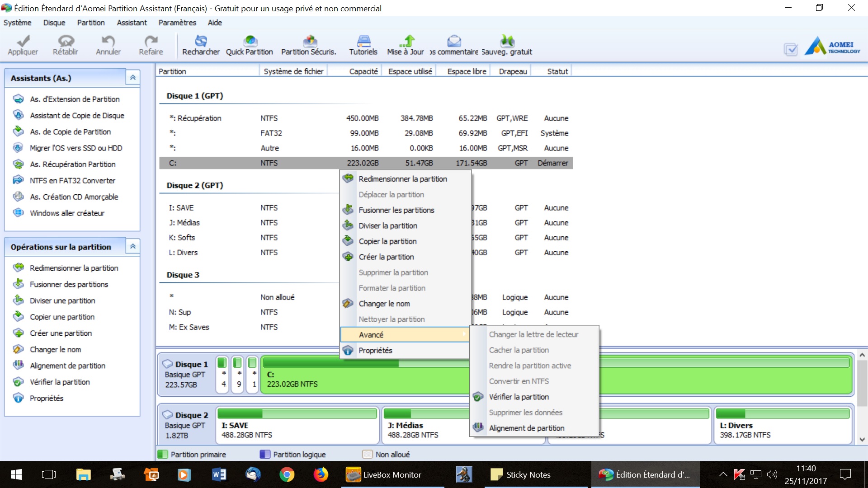Select the I: SAVE partition bar in Disque 2
The width and height of the screenshot is (868, 488).
297,425
